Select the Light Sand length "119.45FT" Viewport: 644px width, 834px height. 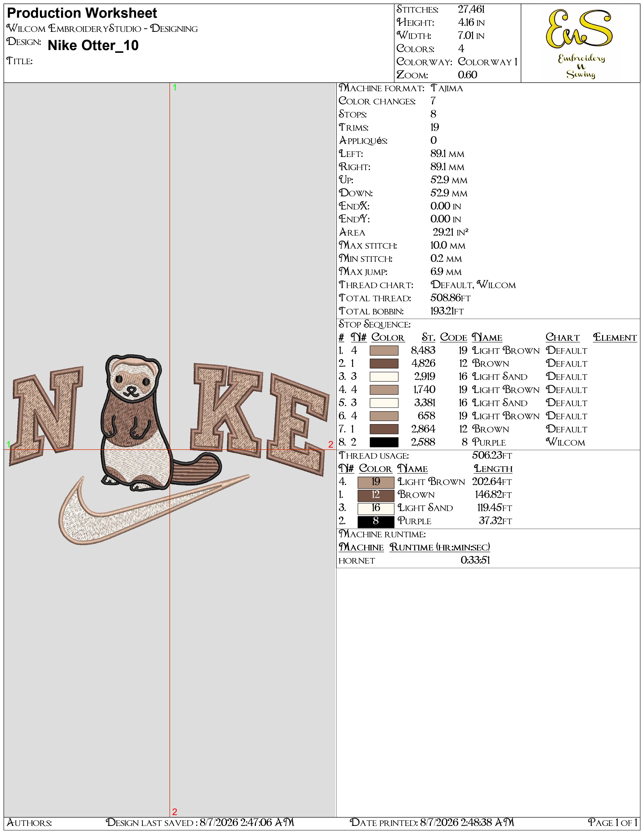coord(494,508)
